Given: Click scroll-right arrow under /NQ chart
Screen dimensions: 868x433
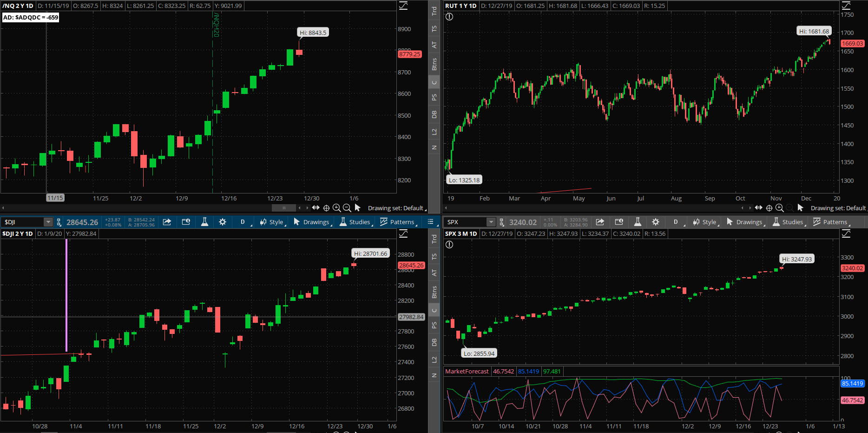Looking at the screenshot, I should [307, 208].
